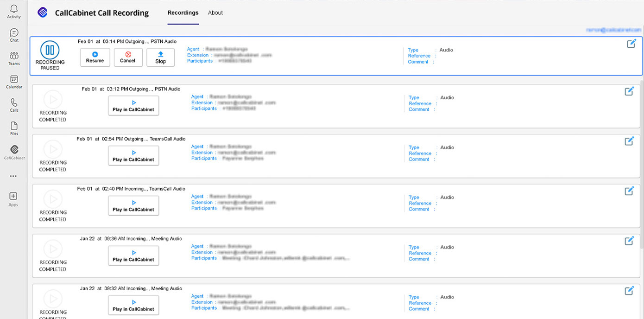Viewport: 644px width, 319px height.
Task: Open the Apps store in sidebar
Action: (13, 199)
